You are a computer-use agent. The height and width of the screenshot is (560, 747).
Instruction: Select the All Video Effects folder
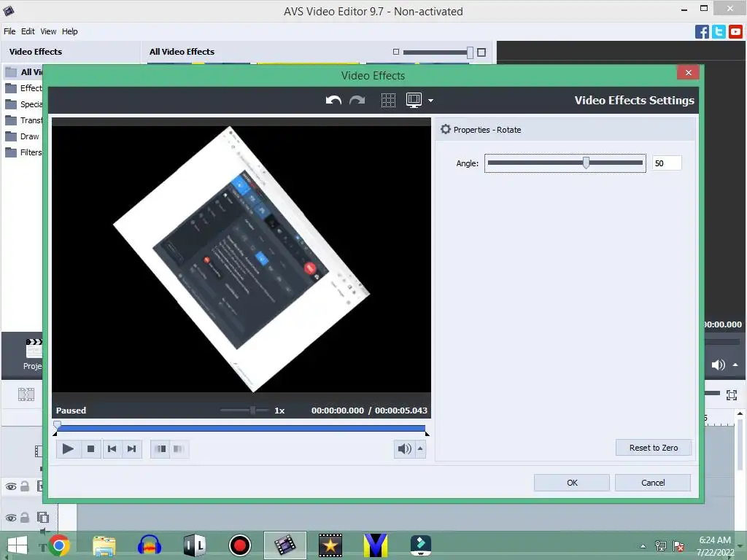click(x=23, y=72)
